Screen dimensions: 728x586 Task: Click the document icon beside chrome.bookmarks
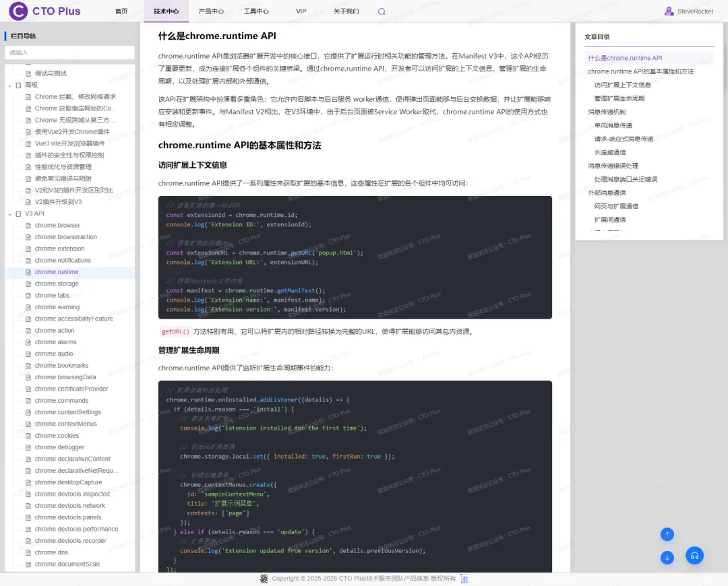tap(28, 366)
